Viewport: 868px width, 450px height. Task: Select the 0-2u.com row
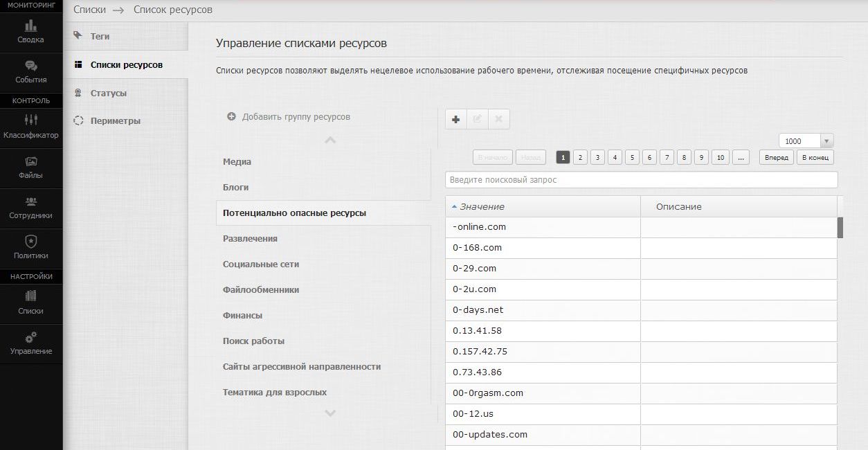coord(641,289)
